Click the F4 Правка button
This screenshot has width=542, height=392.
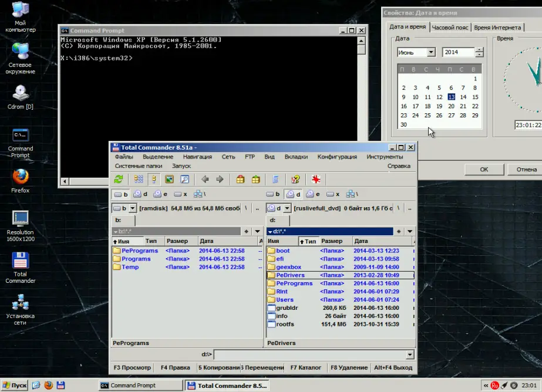[175, 368]
